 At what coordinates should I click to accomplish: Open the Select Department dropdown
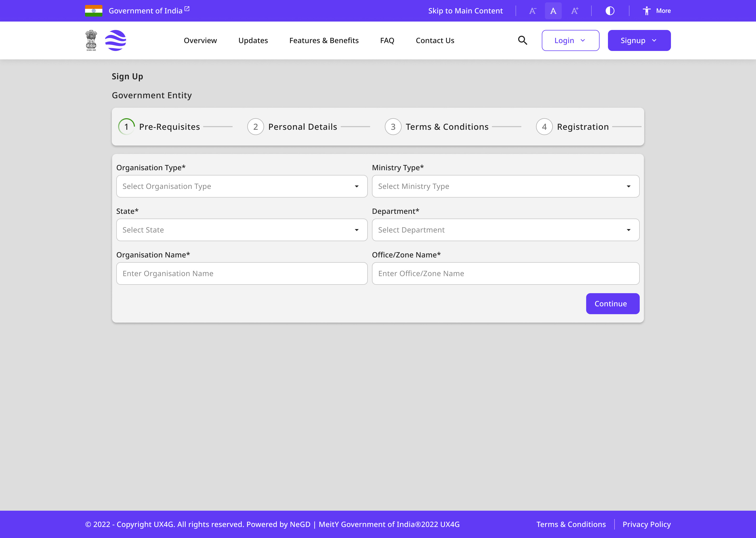505,230
